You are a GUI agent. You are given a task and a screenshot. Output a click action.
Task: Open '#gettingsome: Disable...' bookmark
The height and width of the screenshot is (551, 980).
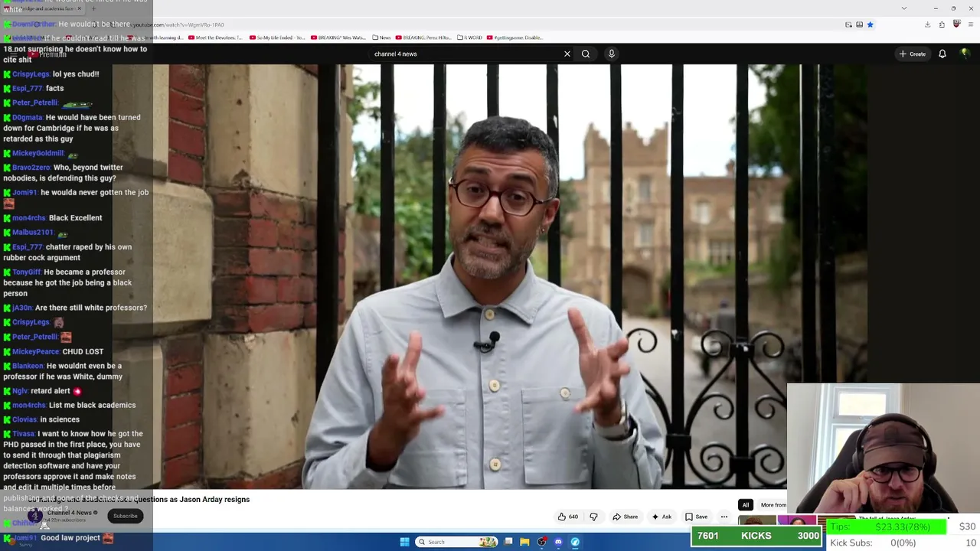pos(516,37)
